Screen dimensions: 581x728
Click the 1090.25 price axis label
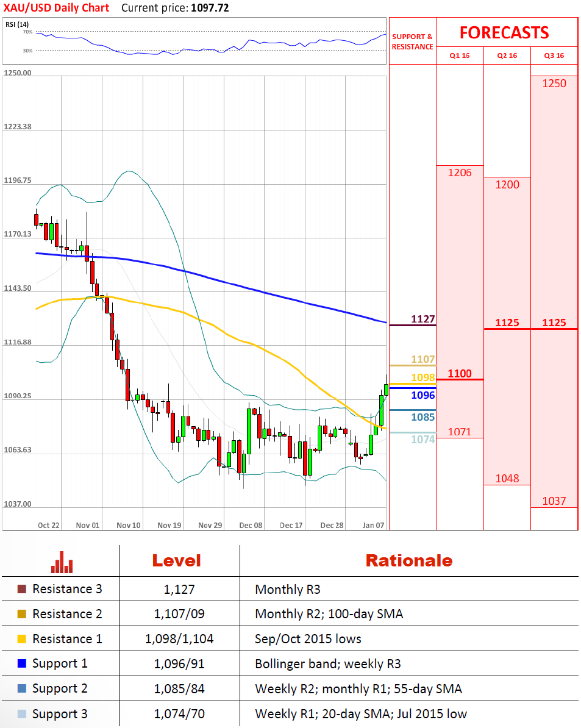click(x=18, y=396)
